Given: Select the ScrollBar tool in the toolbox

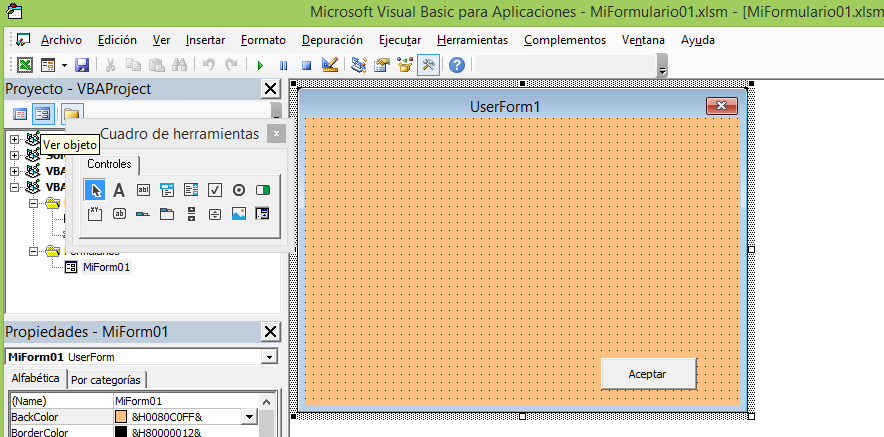Looking at the screenshot, I should (x=191, y=214).
